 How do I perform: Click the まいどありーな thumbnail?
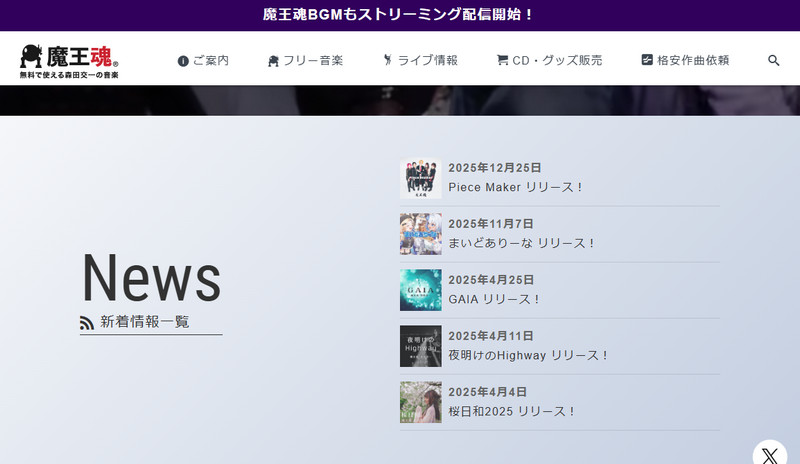click(x=420, y=234)
